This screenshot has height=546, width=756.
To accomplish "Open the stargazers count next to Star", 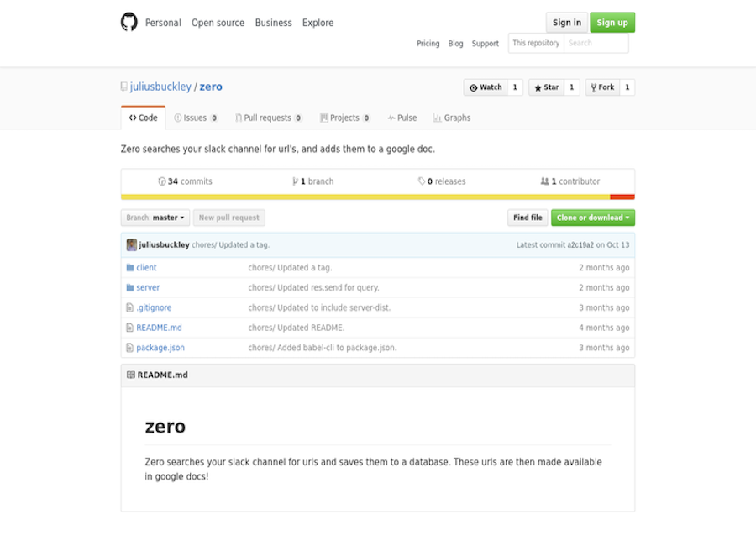I will (x=572, y=87).
